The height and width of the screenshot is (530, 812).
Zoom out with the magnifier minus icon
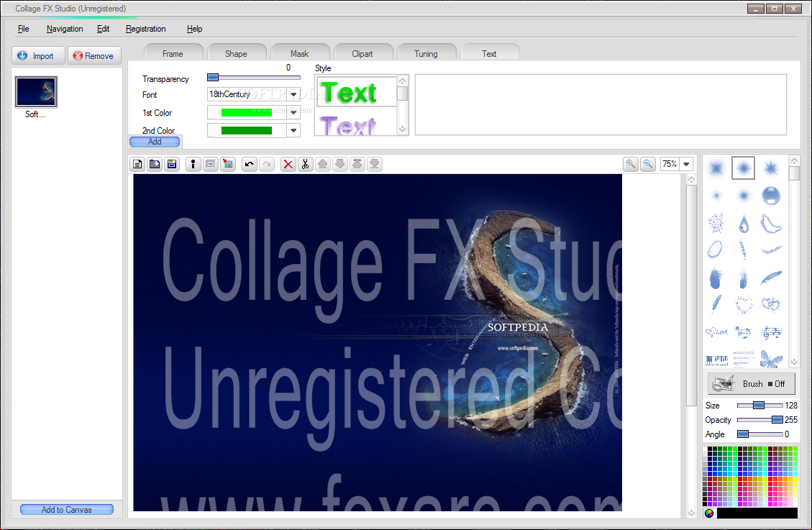pyautogui.click(x=648, y=164)
